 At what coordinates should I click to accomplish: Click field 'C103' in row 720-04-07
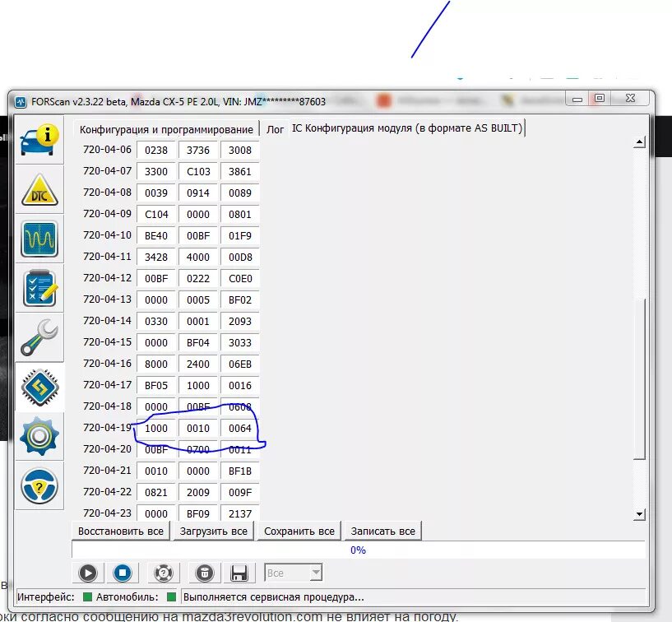(x=198, y=171)
